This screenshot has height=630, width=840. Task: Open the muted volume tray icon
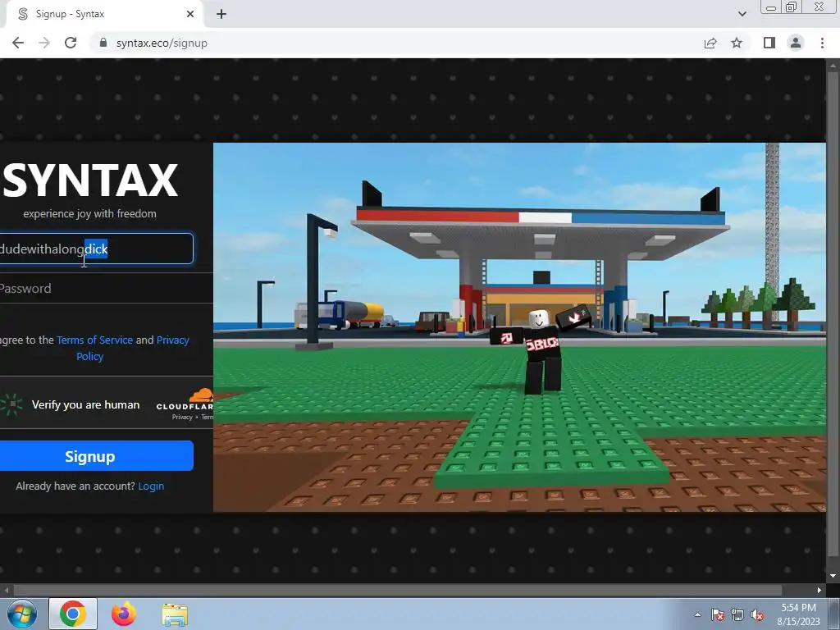(x=757, y=614)
